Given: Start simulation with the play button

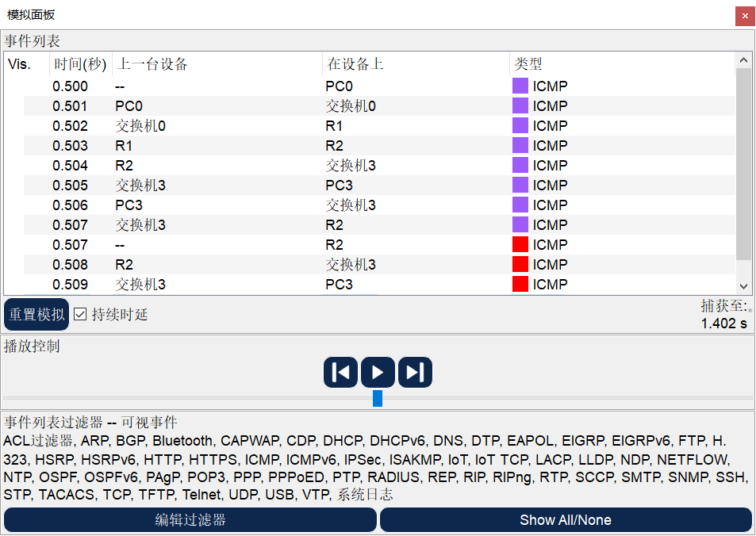Looking at the screenshot, I should [x=378, y=372].
